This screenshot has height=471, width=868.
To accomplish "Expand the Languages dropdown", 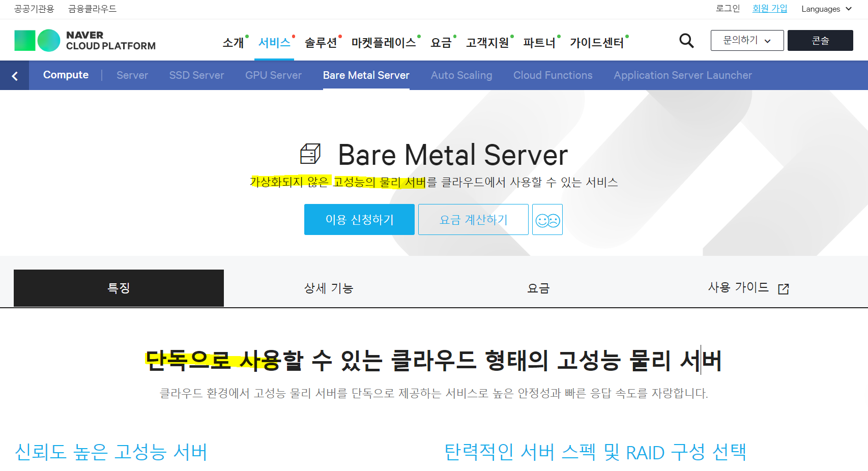I will 826,9.
